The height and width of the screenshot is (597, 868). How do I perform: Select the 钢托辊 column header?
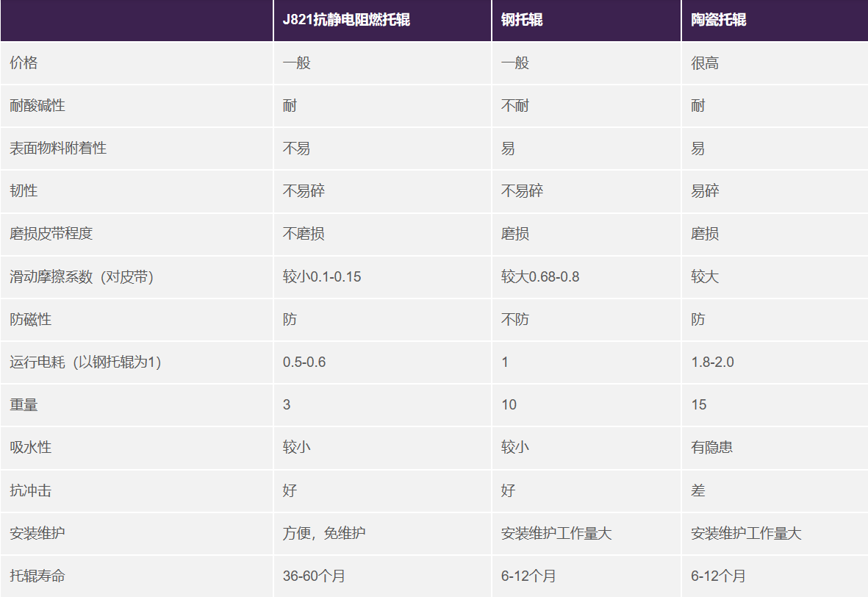pyautogui.click(x=522, y=20)
